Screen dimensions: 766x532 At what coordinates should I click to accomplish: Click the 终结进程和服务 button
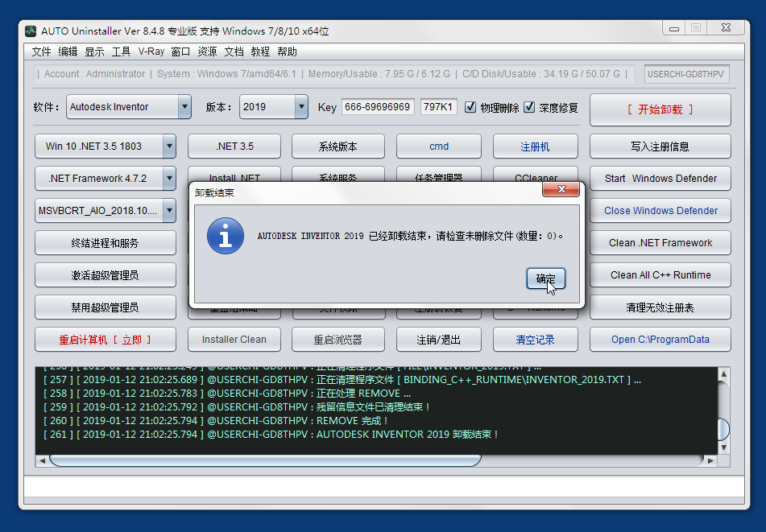pyautogui.click(x=105, y=242)
